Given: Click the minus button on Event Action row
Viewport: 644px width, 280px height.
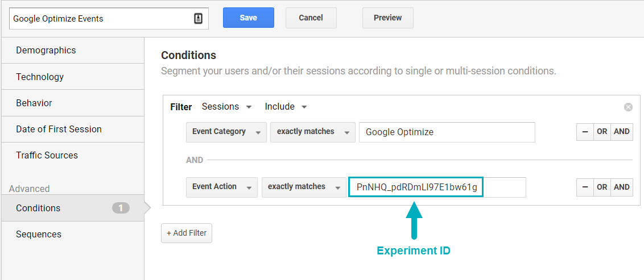Looking at the screenshot, I should (585, 187).
